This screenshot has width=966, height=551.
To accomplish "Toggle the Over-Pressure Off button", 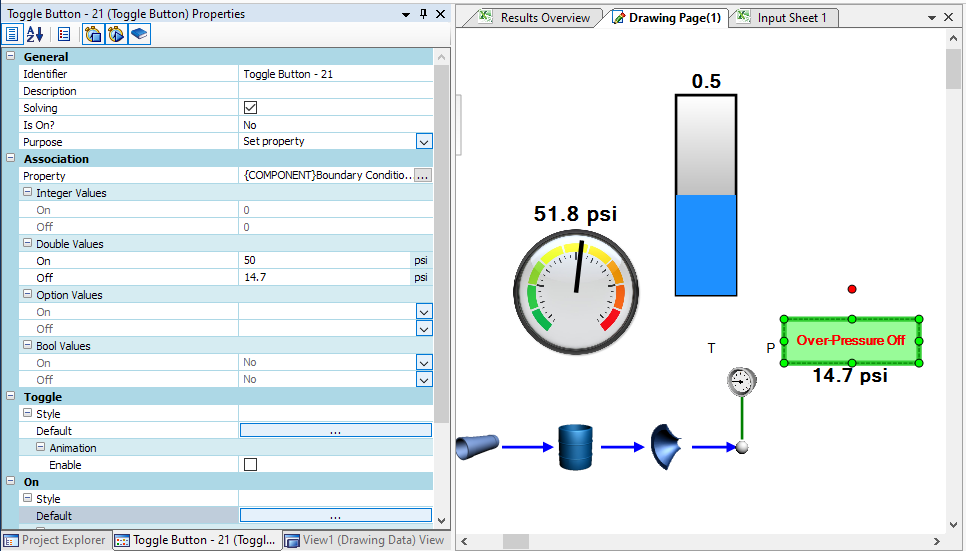I will [850, 341].
